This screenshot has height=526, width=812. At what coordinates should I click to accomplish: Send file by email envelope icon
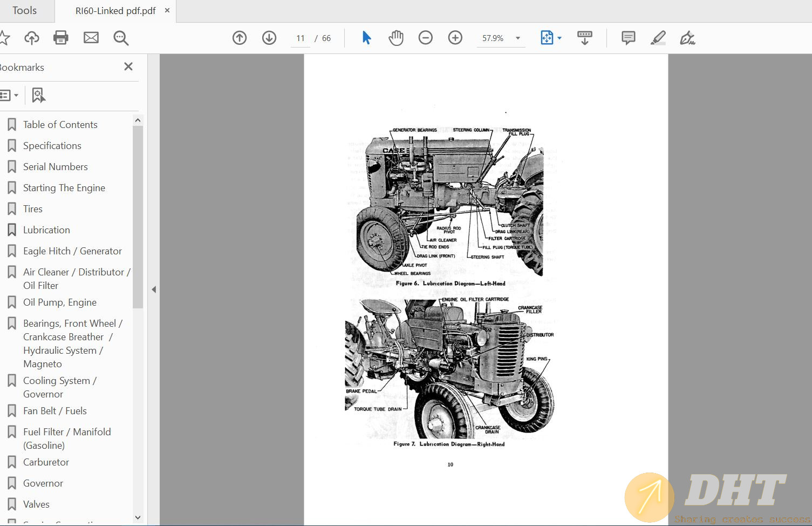click(x=91, y=38)
